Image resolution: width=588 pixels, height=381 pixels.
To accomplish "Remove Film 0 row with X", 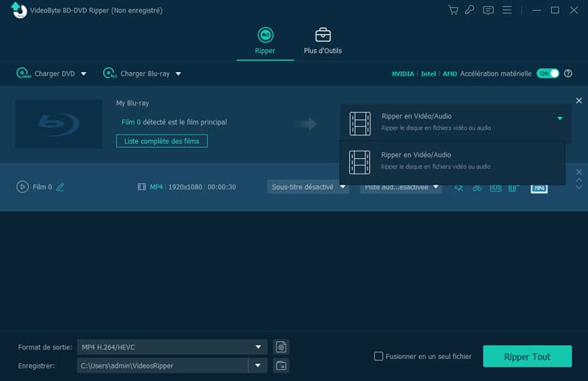I will 578,172.
